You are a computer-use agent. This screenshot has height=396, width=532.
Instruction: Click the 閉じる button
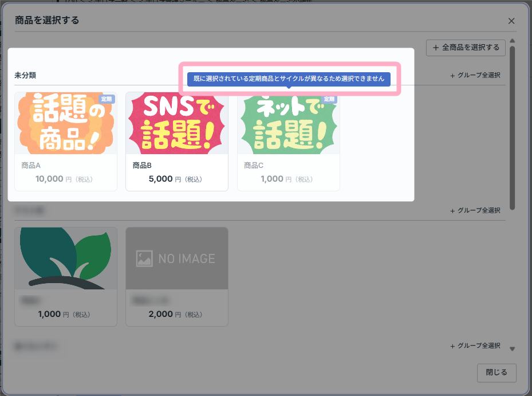[496, 373]
